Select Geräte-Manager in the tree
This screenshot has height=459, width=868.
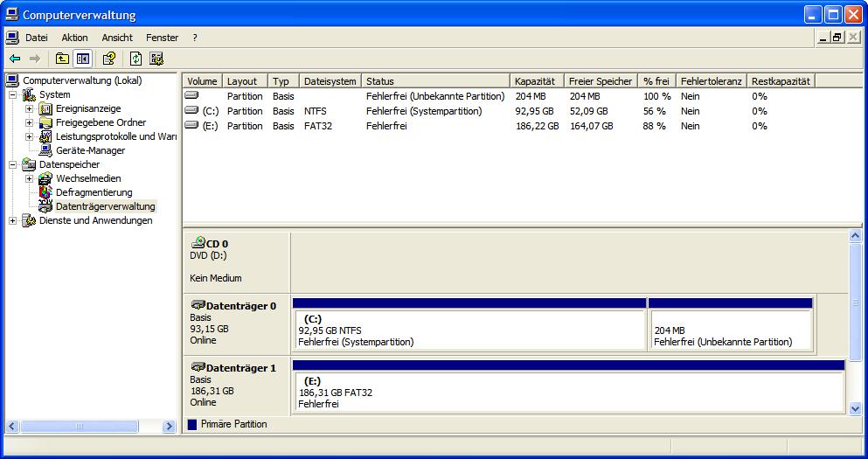coord(90,150)
